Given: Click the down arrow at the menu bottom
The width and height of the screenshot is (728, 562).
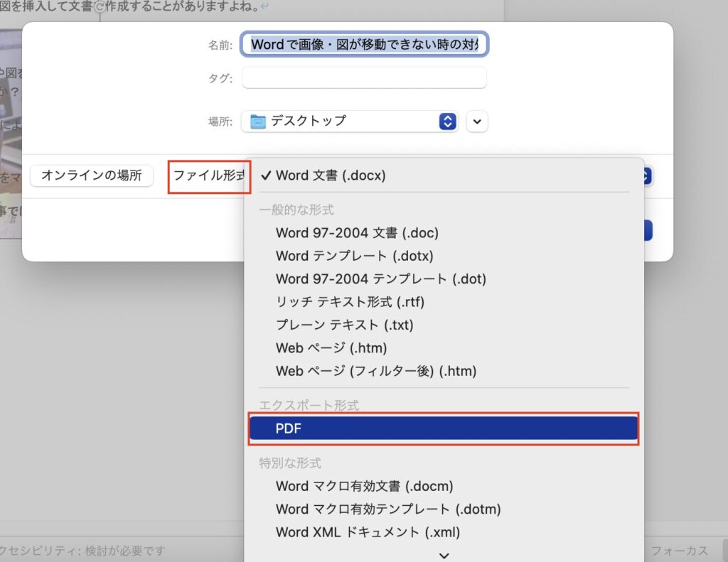Looking at the screenshot, I should coord(444,554).
